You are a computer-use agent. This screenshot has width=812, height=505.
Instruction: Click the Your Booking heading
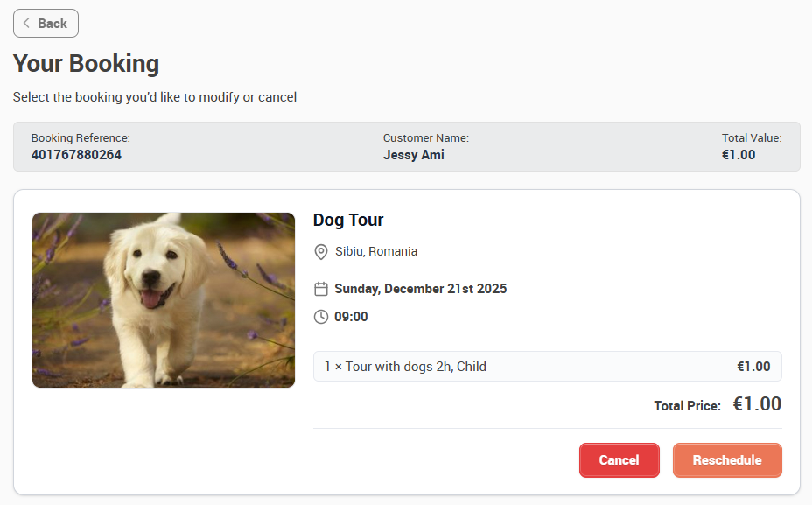click(x=86, y=64)
